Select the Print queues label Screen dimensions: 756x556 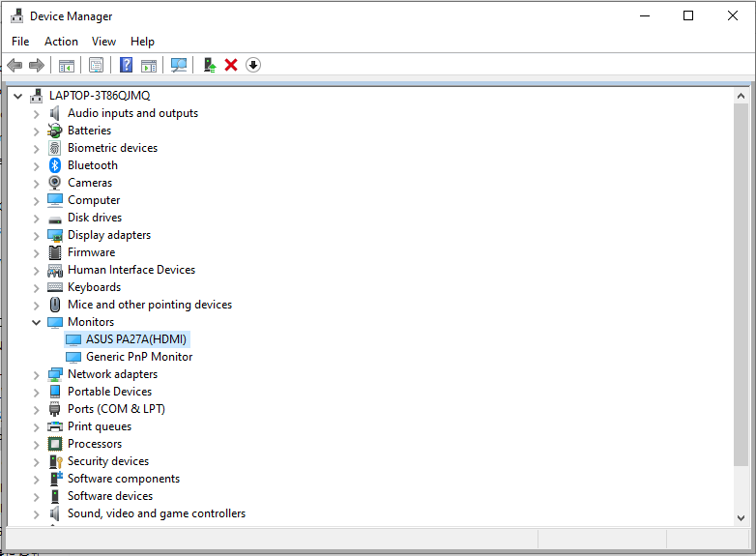pos(100,426)
